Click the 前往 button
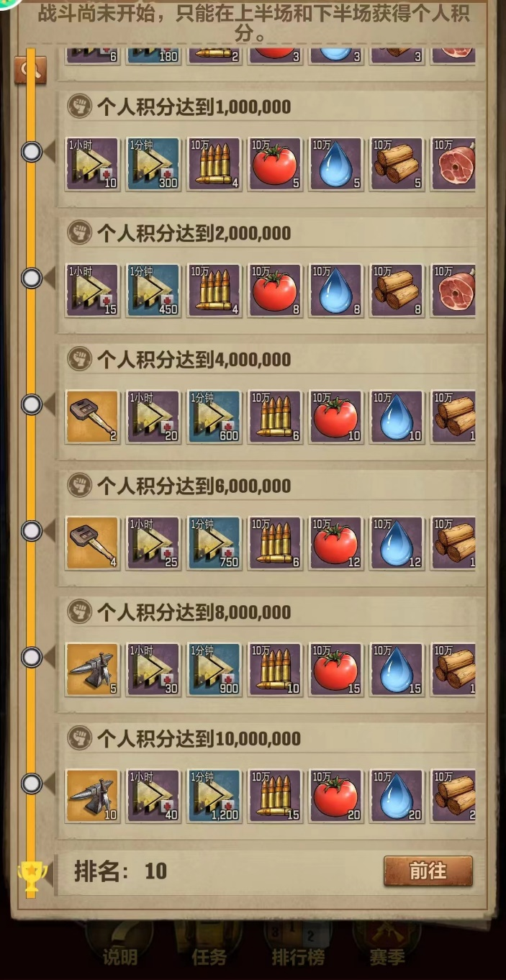 click(x=428, y=871)
